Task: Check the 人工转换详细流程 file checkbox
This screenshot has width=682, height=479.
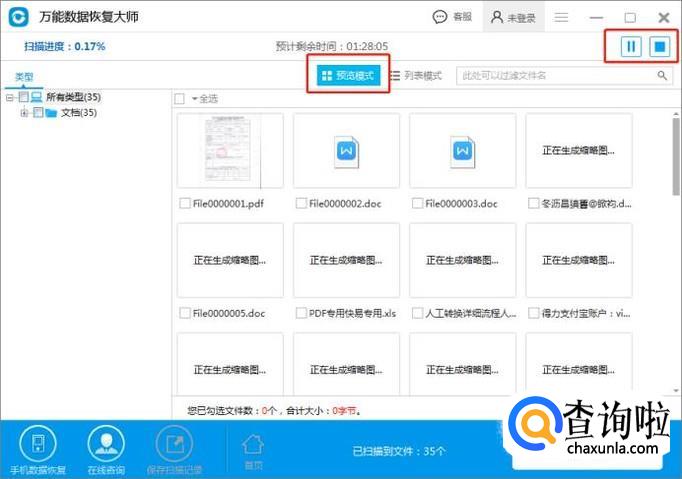Action: click(x=417, y=313)
